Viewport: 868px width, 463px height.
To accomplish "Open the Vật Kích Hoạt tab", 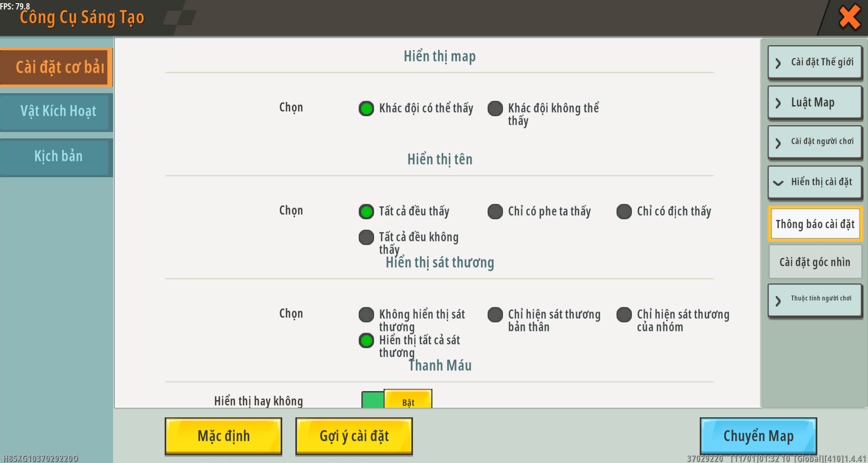I will (57, 111).
